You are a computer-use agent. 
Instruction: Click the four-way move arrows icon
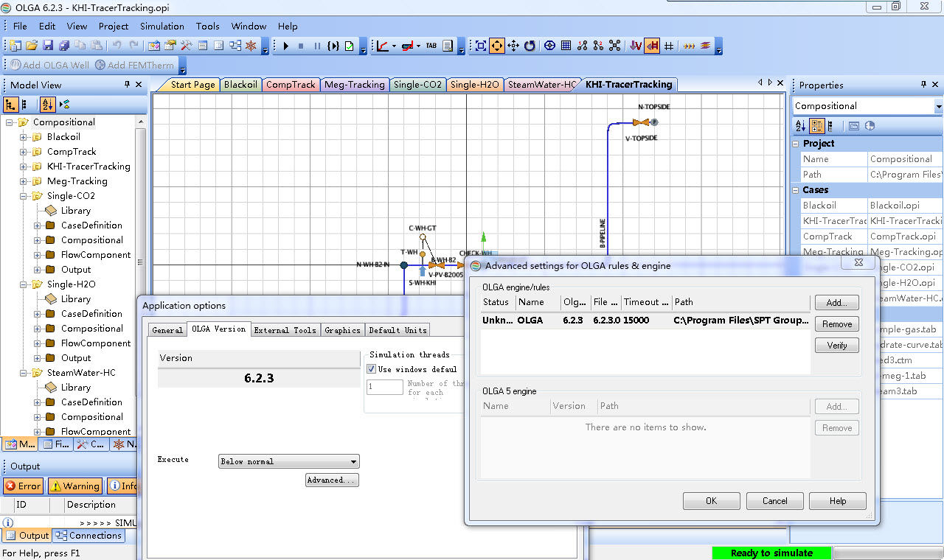[x=513, y=46]
